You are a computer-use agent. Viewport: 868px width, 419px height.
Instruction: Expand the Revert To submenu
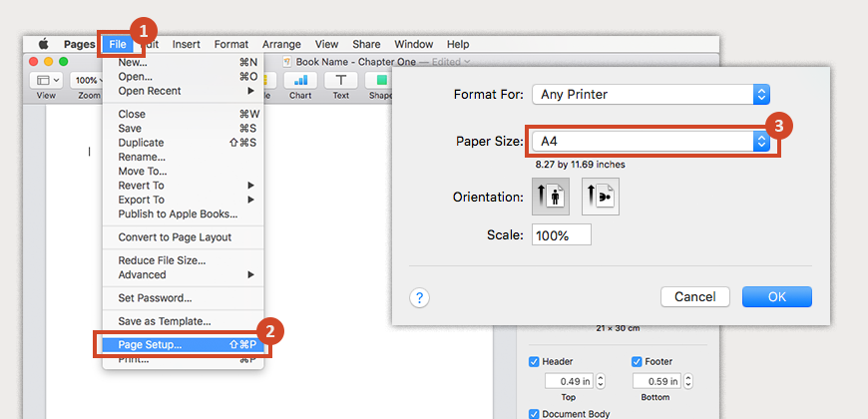point(184,186)
